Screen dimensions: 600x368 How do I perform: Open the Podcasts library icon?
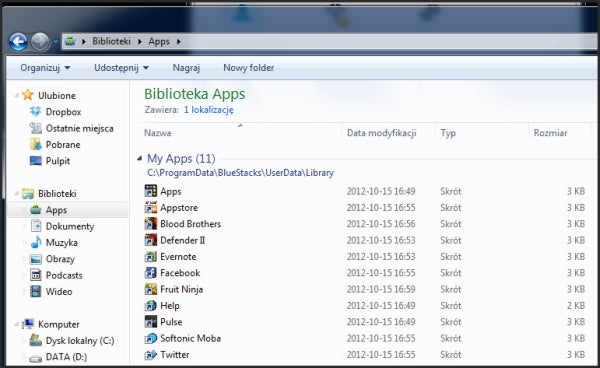(x=36, y=275)
